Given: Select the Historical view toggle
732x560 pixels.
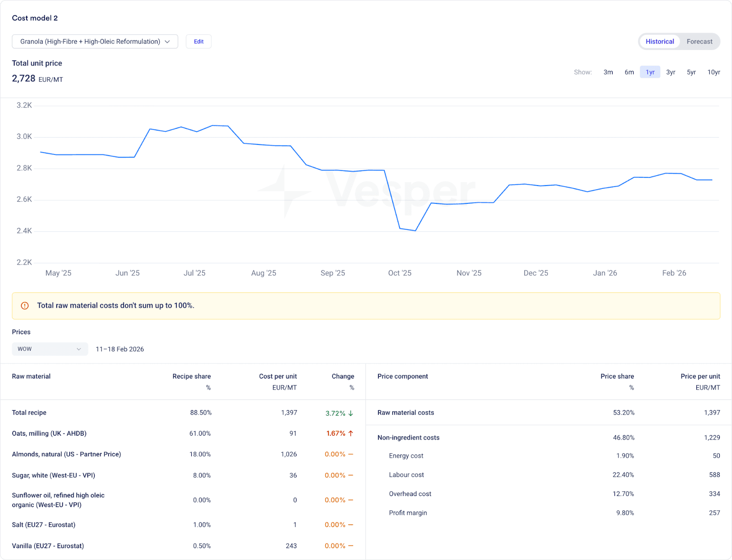Looking at the screenshot, I should pyautogui.click(x=659, y=42).
